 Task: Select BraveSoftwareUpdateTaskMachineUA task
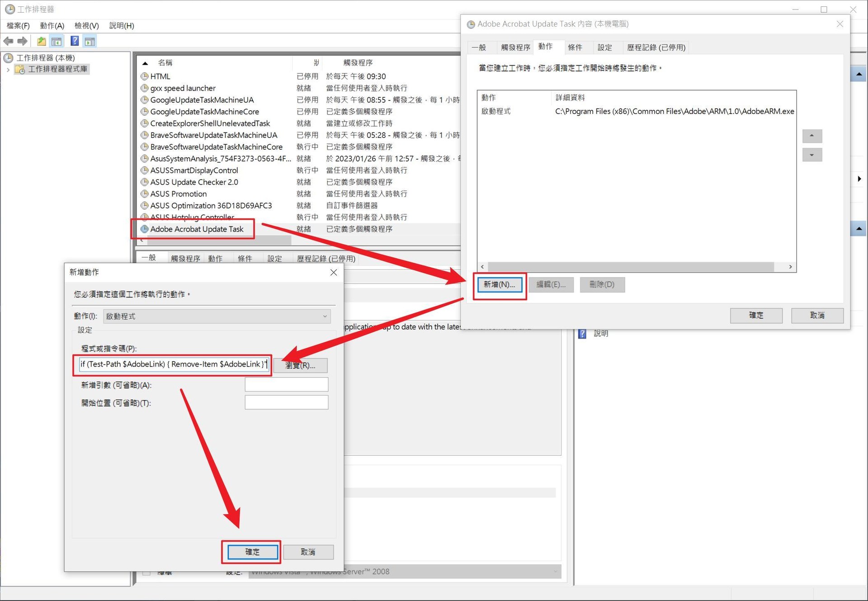(x=298, y=135)
